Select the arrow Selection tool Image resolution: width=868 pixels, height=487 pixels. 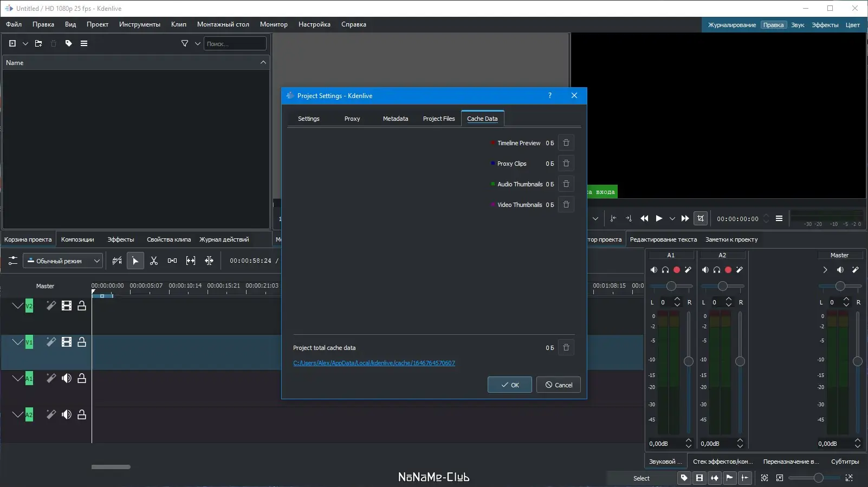[x=135, y=261]
